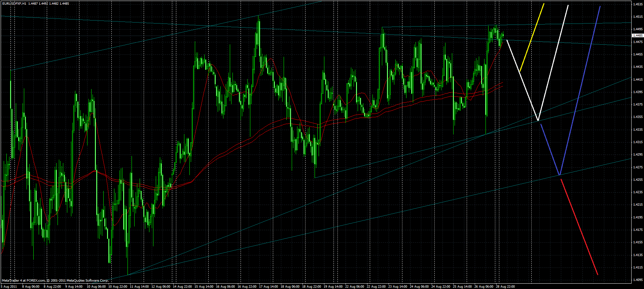The width and height of the screenshot is (644, 289).
Task: Click the 1.4515 price axis label
Action: point(638,16)
